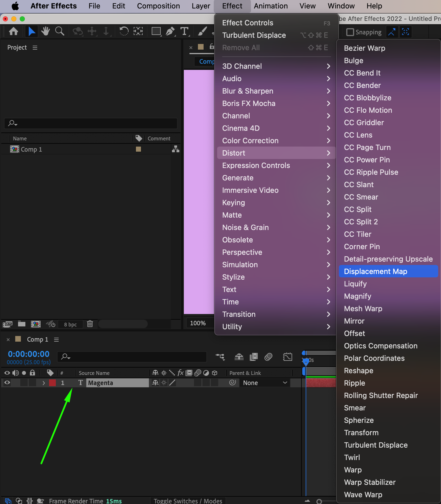Expand the Magenta layer properties

(x=44, y=383)
